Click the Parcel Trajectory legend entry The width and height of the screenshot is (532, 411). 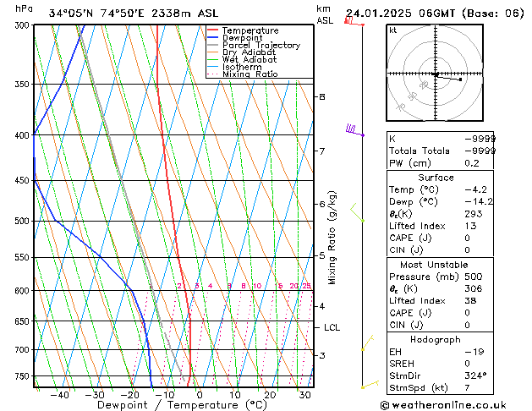[254, 45]
